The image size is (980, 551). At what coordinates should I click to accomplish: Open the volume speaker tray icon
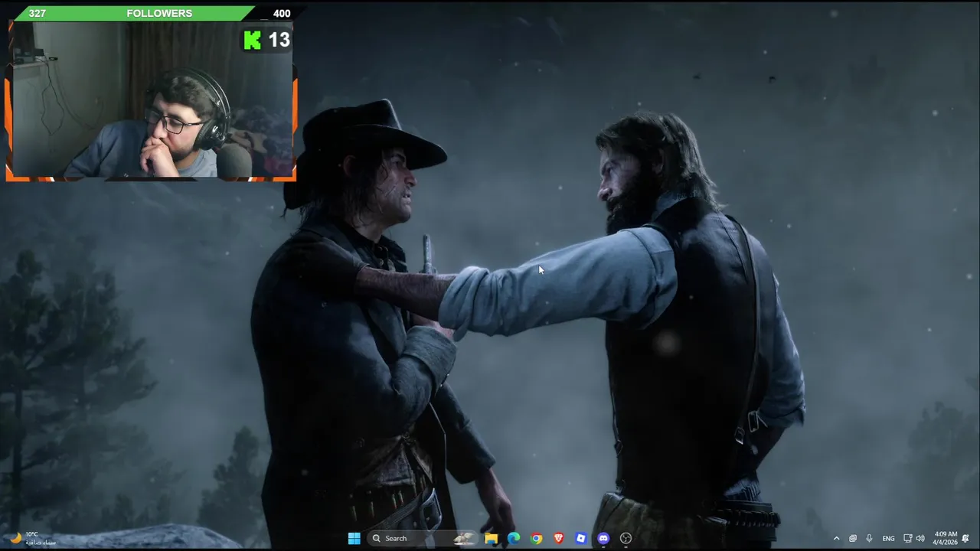pos(920,538)
